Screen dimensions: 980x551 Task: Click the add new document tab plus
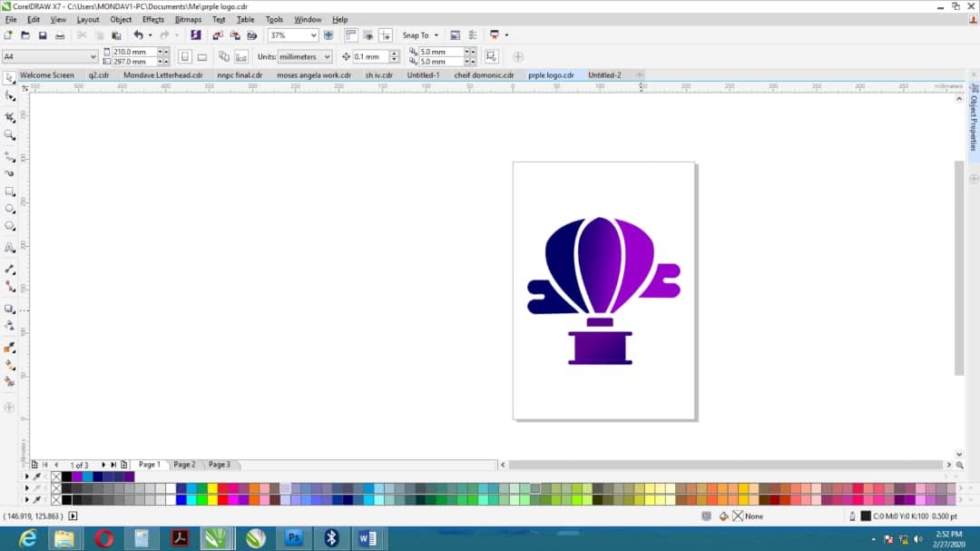(640, 75)
